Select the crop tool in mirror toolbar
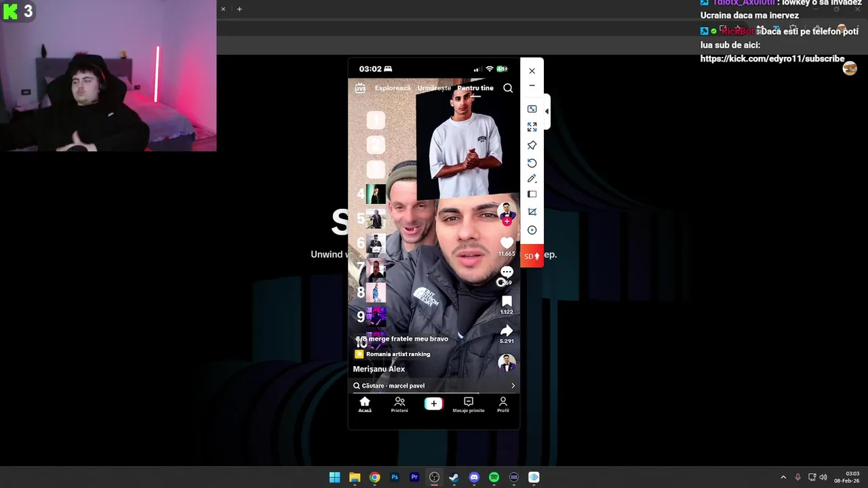The image size is (868, 488). pos(532,212)
